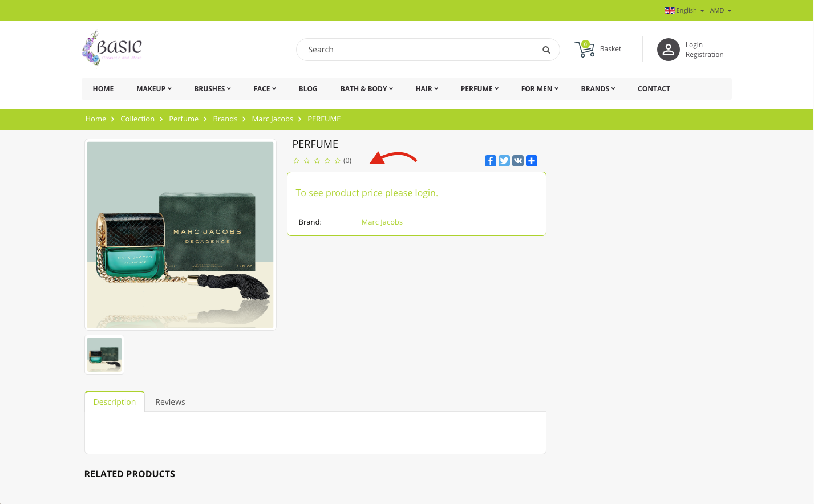Expand the FOR MEN menu
Screen dimensions: 814x504
point(540,89)
